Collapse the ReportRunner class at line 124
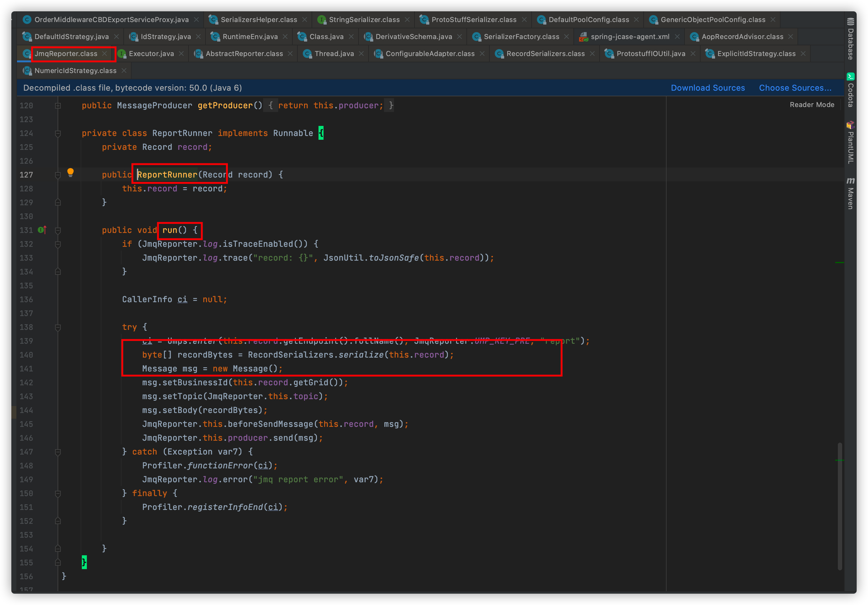This screenshot has height=605, width=868. coord(58,133)
